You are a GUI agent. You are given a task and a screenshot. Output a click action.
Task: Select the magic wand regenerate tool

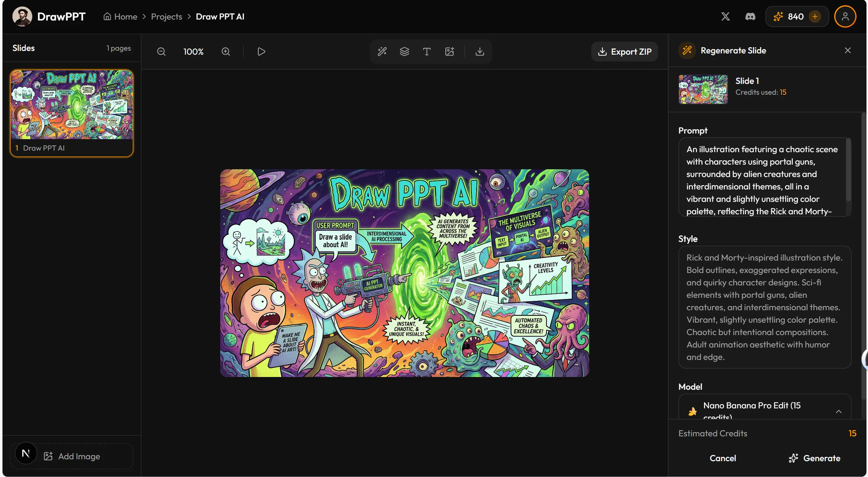coord(382,52)
